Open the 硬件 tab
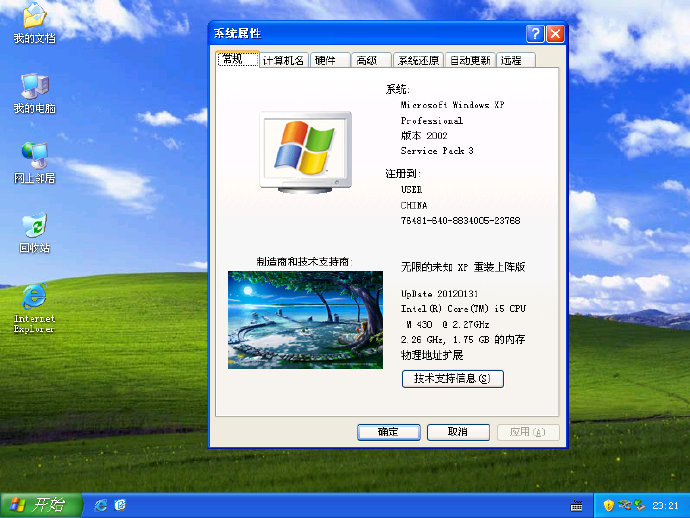This screenshot has width=690, height=518. coord(330,60)
